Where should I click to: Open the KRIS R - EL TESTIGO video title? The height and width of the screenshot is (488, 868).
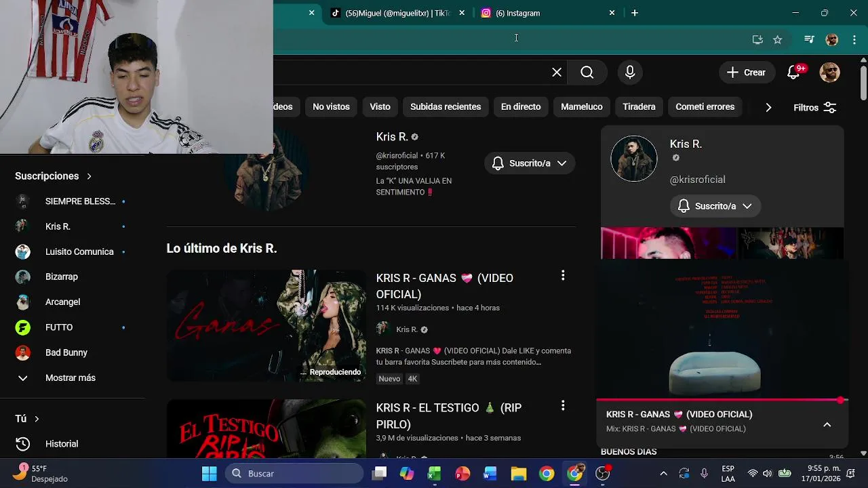point(449,416)
